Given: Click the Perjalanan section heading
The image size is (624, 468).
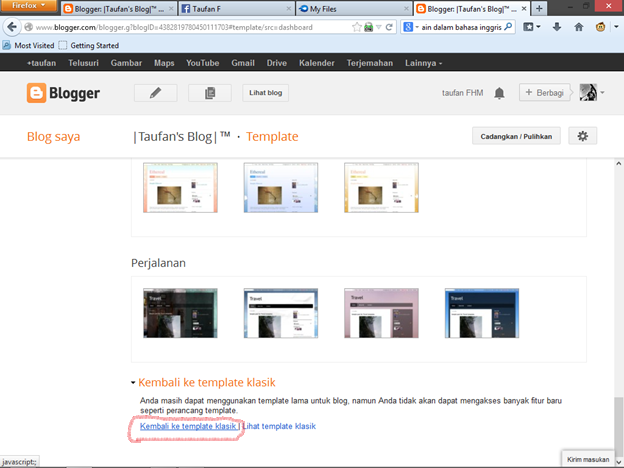Looking at the screenshot, I should (x=158, y=263).
